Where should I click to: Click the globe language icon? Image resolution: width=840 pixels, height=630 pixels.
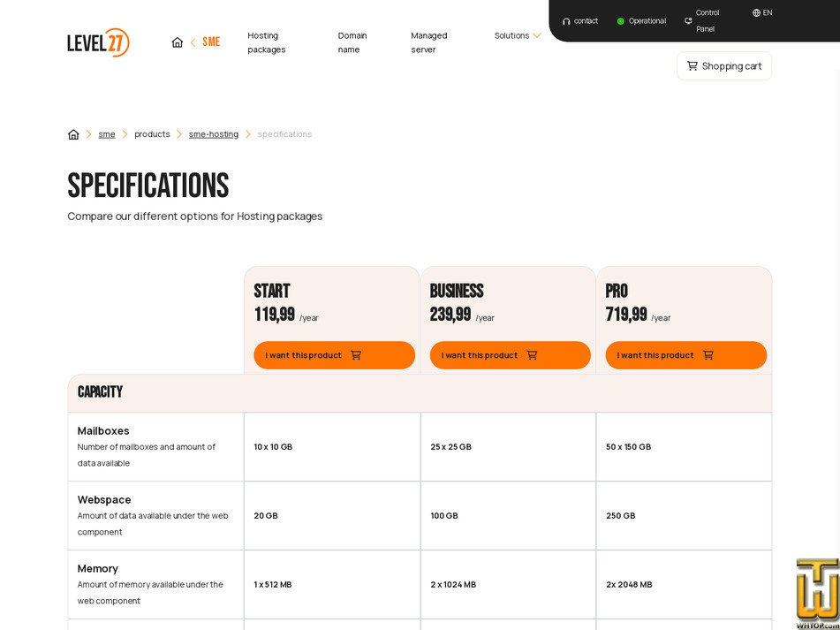click(756, 13)
